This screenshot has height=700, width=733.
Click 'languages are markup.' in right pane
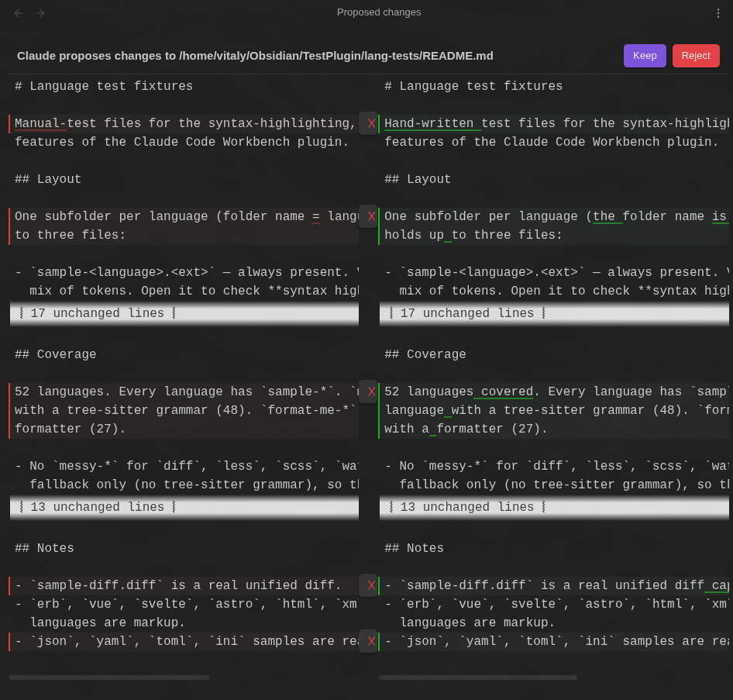pyautogui.click(x=477, y=622)
